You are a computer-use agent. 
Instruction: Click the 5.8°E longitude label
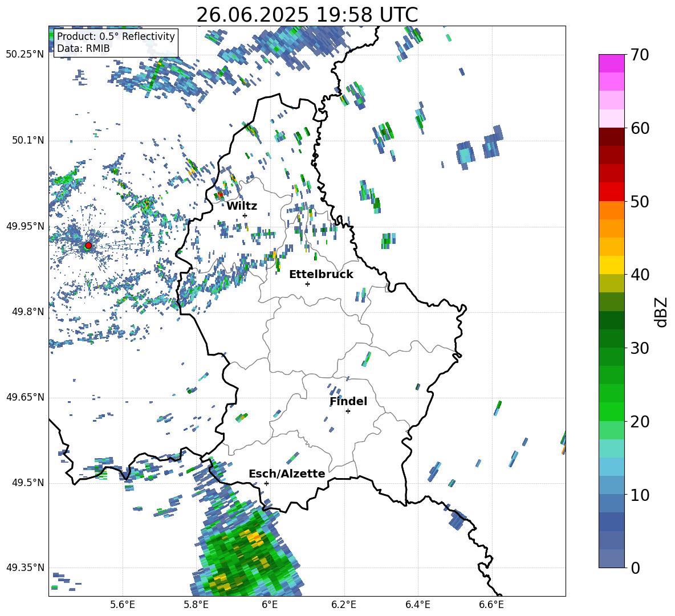(x=196, y=605)
